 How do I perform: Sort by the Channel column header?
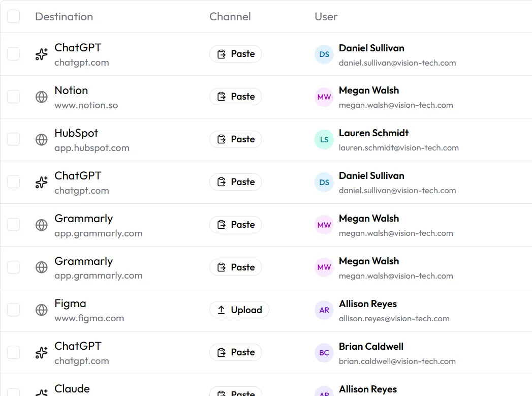click(230, 17)
